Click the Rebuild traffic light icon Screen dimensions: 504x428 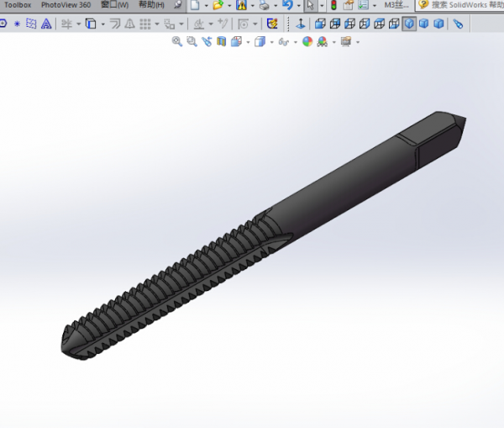(x=333, y=5)
